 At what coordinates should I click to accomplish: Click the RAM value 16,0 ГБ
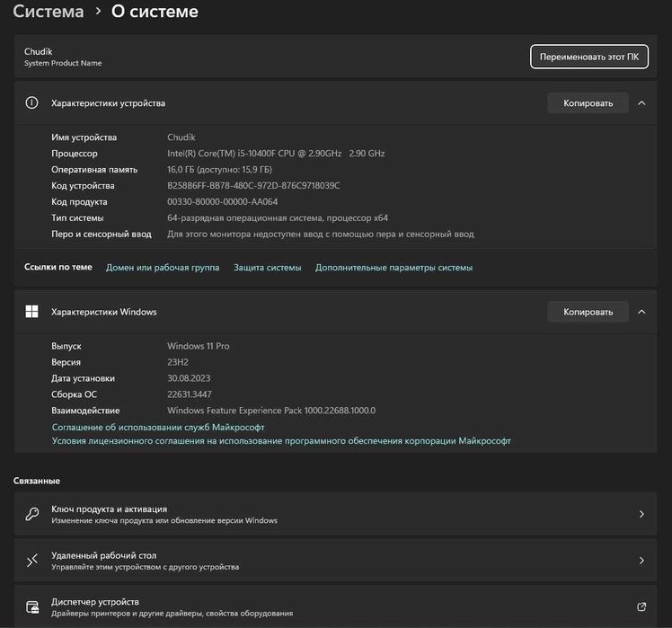pyautogui.click(x=219, y=170)
